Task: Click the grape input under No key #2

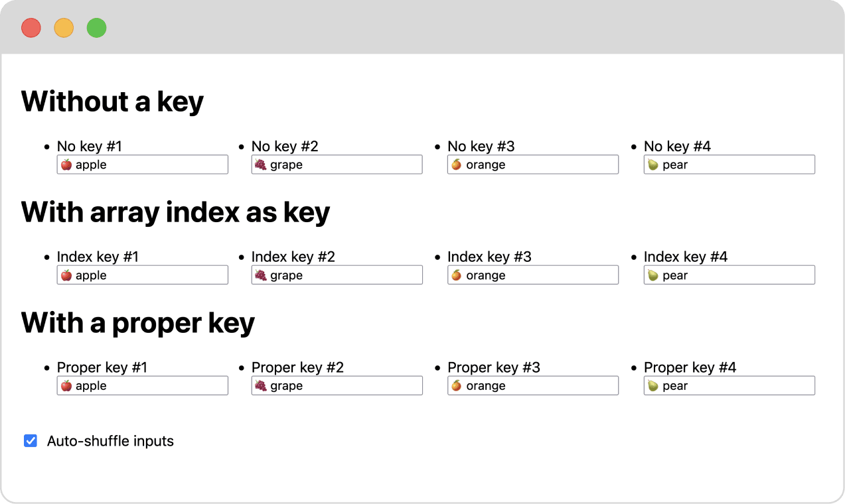Action: pyautogui.click(x=337, y=164)
